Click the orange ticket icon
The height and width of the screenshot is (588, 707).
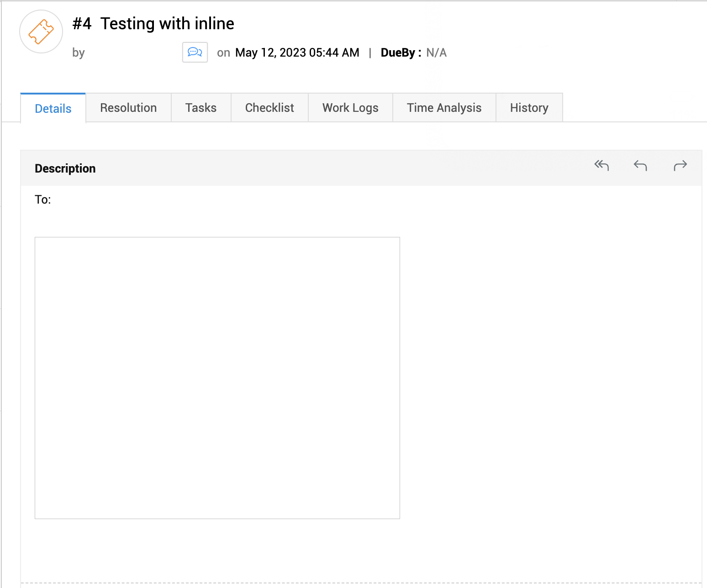[x=41, y=31]
